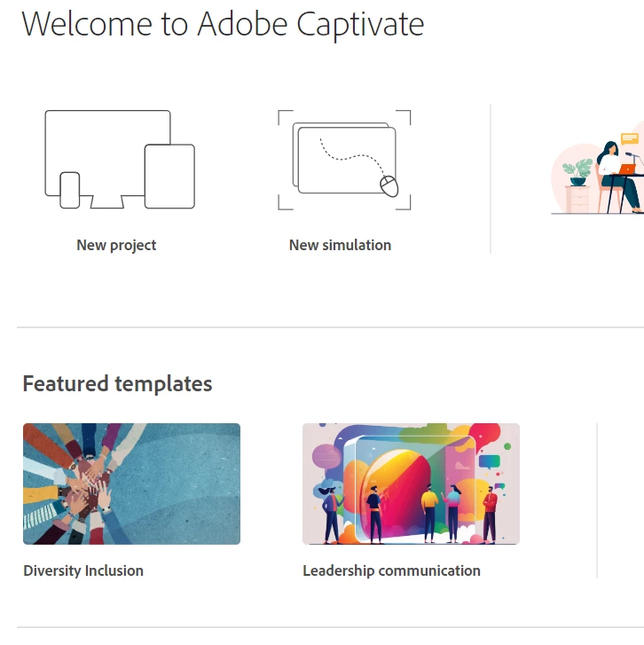
Task: Click the Leadership communication template title
Action: point(391,571)
